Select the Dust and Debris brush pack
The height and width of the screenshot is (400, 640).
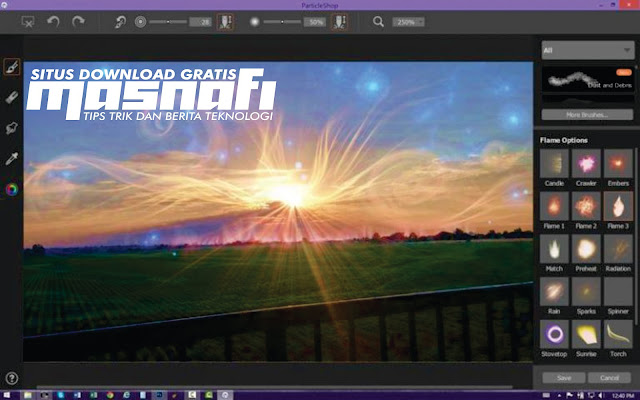click(x=588, y=80)
